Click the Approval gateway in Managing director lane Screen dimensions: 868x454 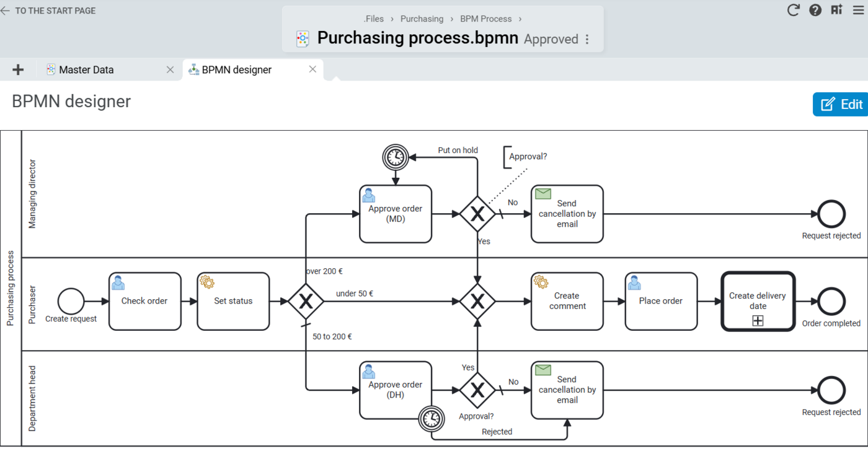point(477,214)
